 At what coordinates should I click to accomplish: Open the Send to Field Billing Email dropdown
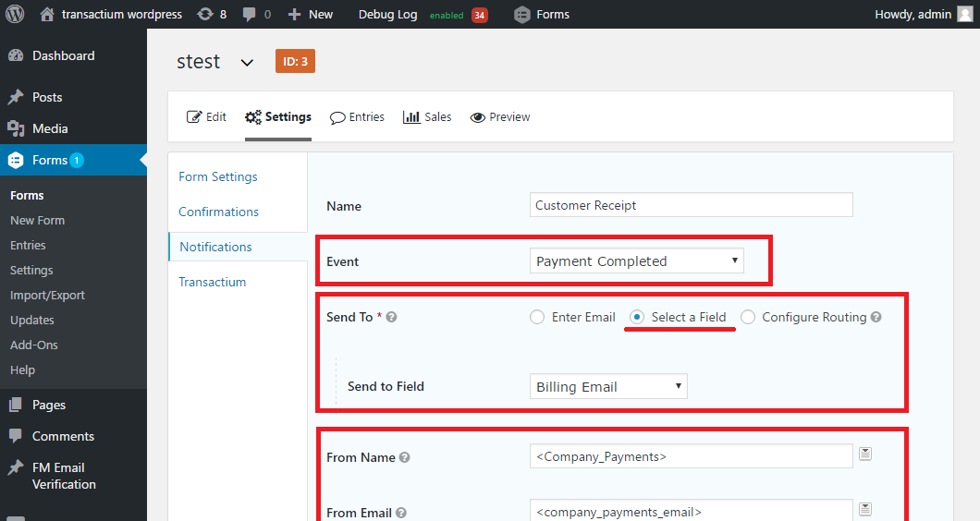tap(608, 386)
